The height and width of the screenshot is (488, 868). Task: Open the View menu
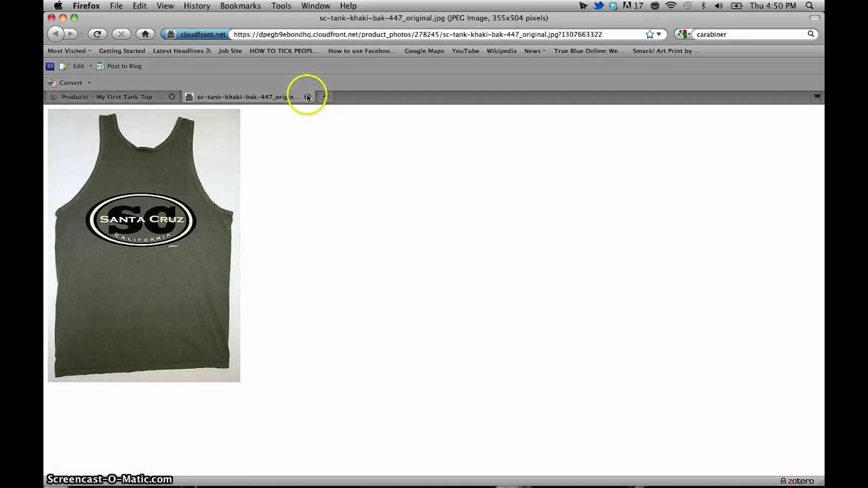click(x=165, y=5)
